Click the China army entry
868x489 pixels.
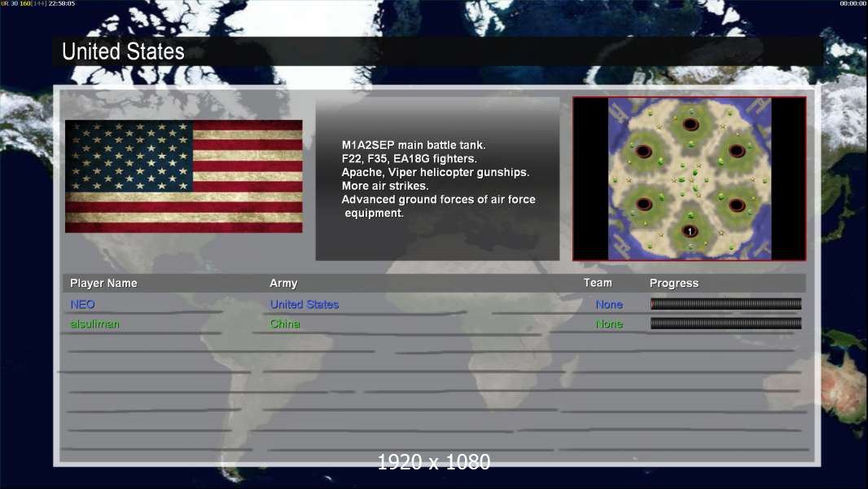coord(284,324)
